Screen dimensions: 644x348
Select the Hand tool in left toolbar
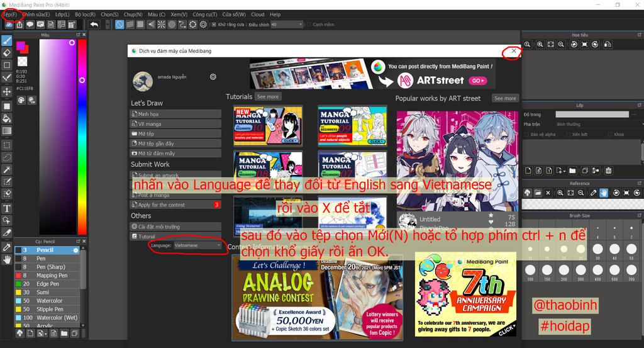7,259
